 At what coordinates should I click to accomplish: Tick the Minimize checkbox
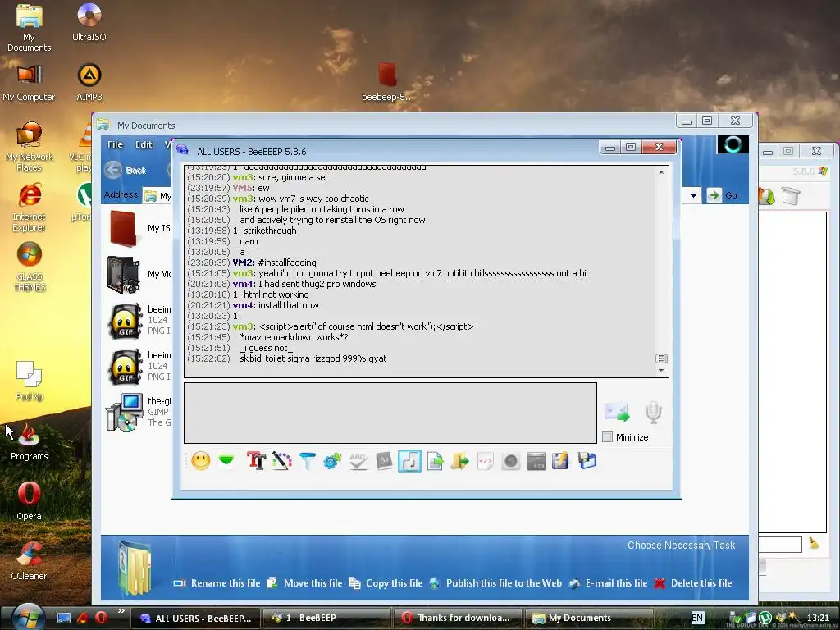(608, 437)
